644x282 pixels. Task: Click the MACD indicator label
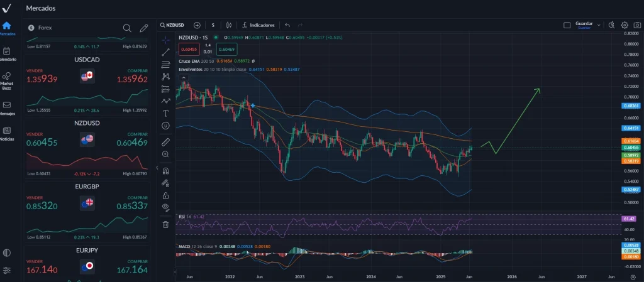184,247
